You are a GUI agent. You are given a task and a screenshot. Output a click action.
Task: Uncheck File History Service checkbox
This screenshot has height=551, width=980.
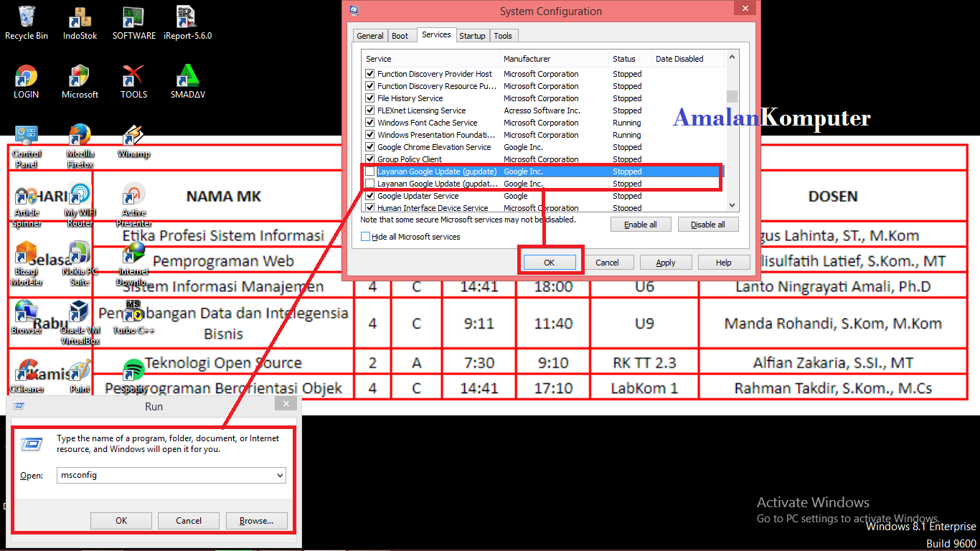(370, 98)
